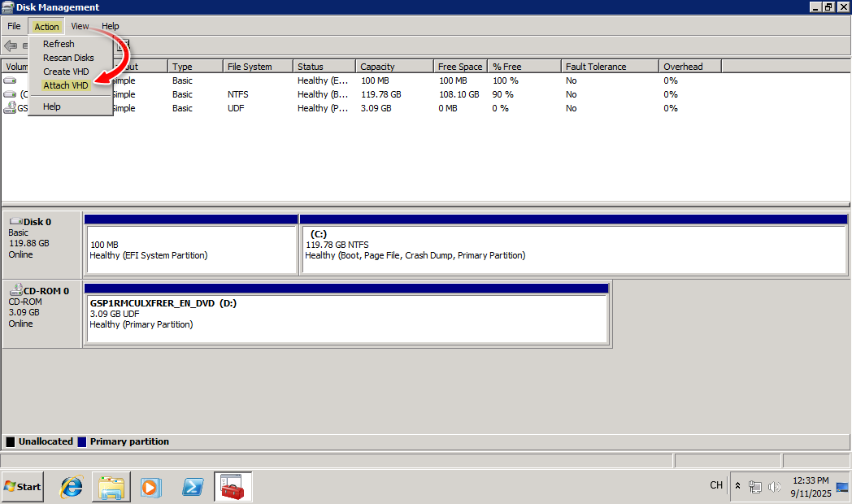Open Windows Media Player from the taskbar
The image size is (852, 504).
151,486
